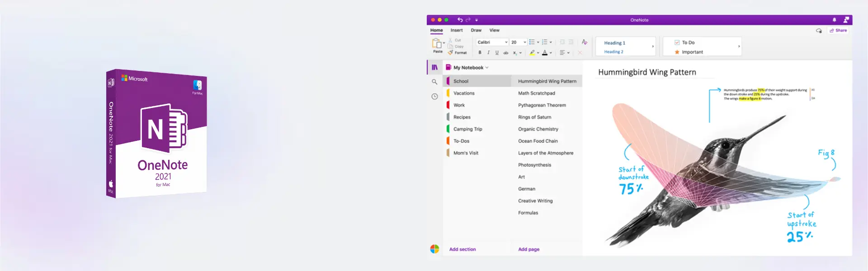868x271 pixels.
Task: Open the quick access toolbar customize arrow
Action: pyautogui.click(x=476, y=20)
